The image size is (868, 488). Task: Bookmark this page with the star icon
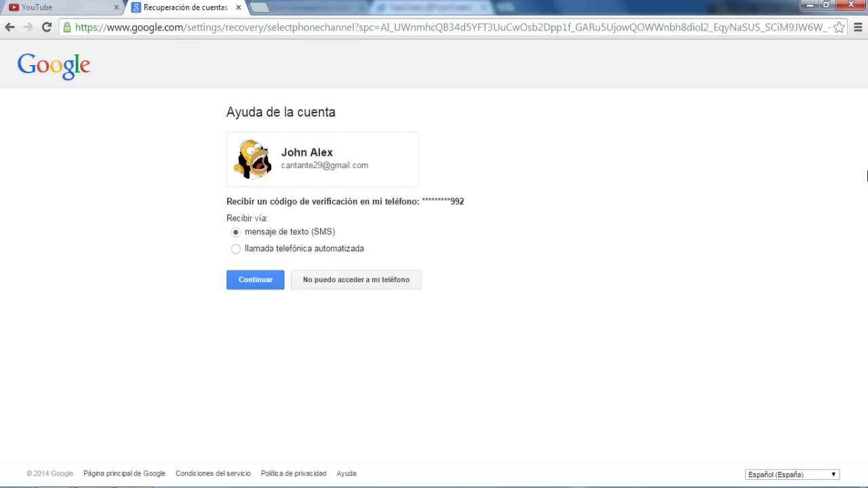[839, 27]
